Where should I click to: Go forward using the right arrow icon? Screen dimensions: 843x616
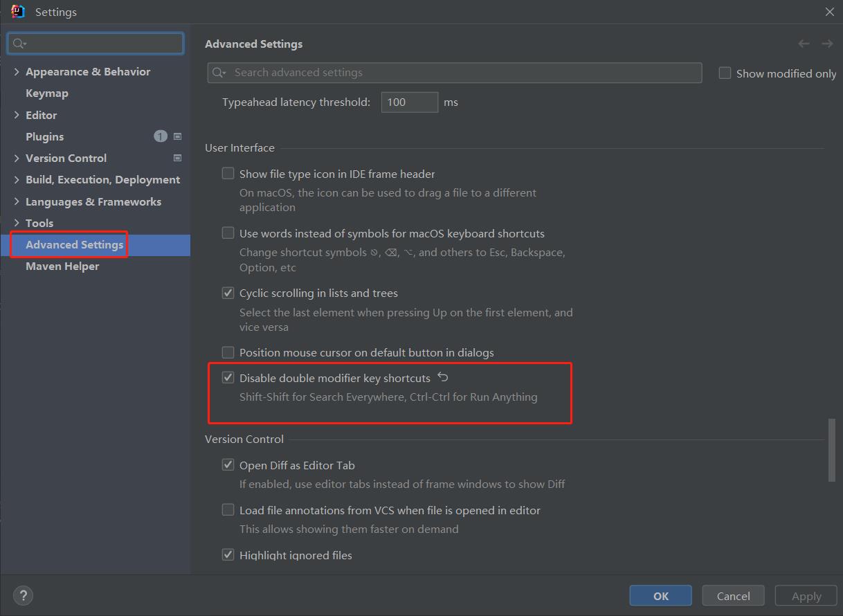point(827,44)
